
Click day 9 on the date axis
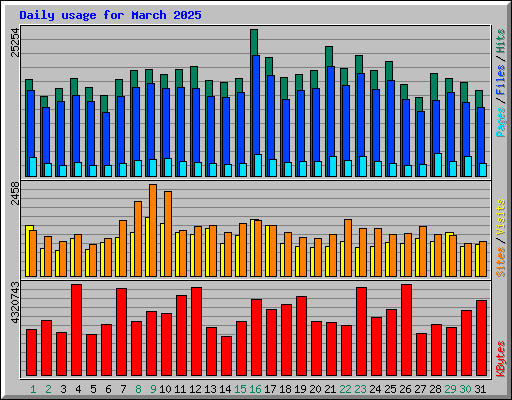pyautogui.click(x=153, y=389)
